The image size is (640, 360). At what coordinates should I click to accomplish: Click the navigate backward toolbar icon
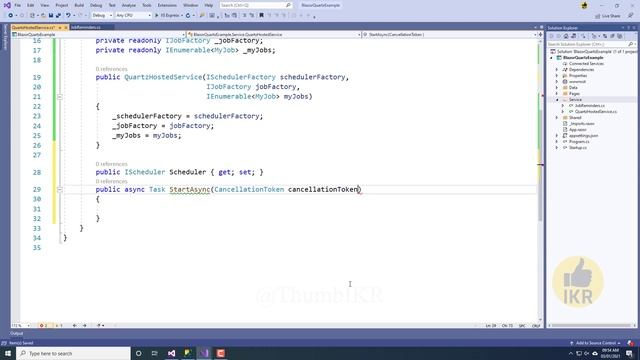tap(11, 16)
